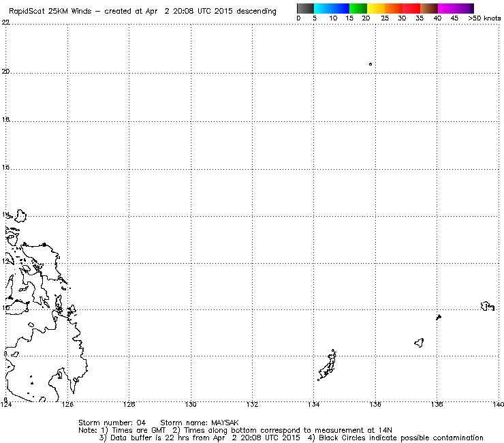This screenshot has width=504, height=443.
Task: Click the blue 10–15 knots legend color
Action: coord(341,8)
